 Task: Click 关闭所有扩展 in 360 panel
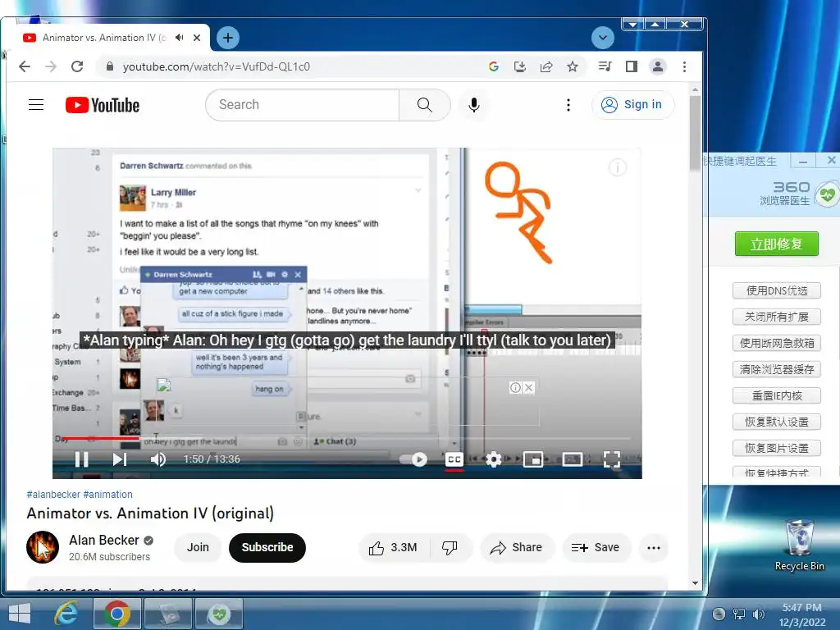(x=777, y=317)
